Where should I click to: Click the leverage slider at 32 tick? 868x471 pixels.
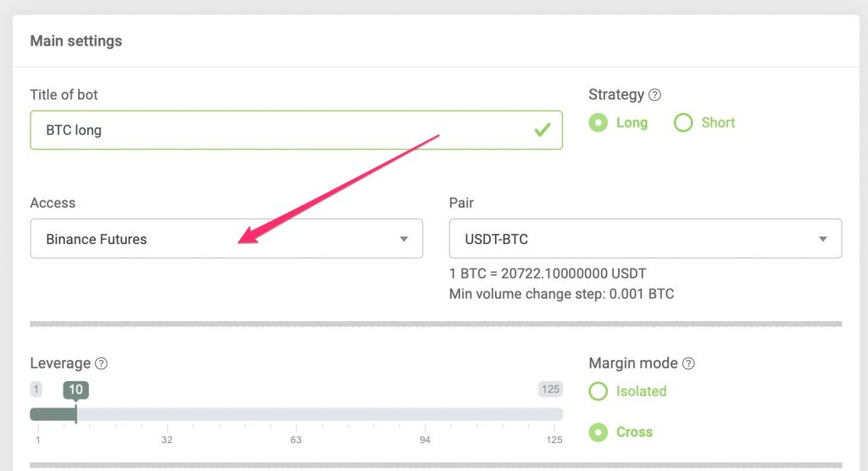click(x=167, y=414)
